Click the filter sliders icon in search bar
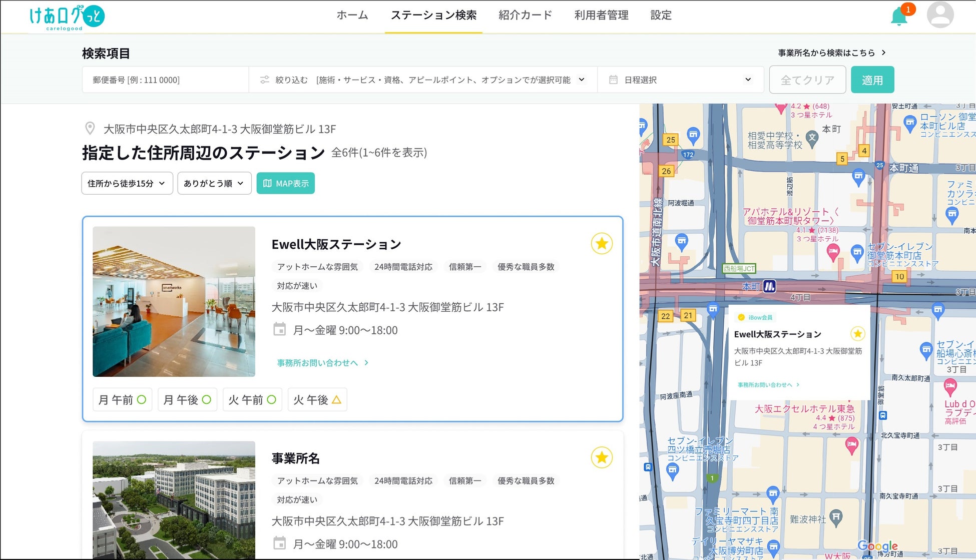976x560 pixels. click(x=265, y=80)
